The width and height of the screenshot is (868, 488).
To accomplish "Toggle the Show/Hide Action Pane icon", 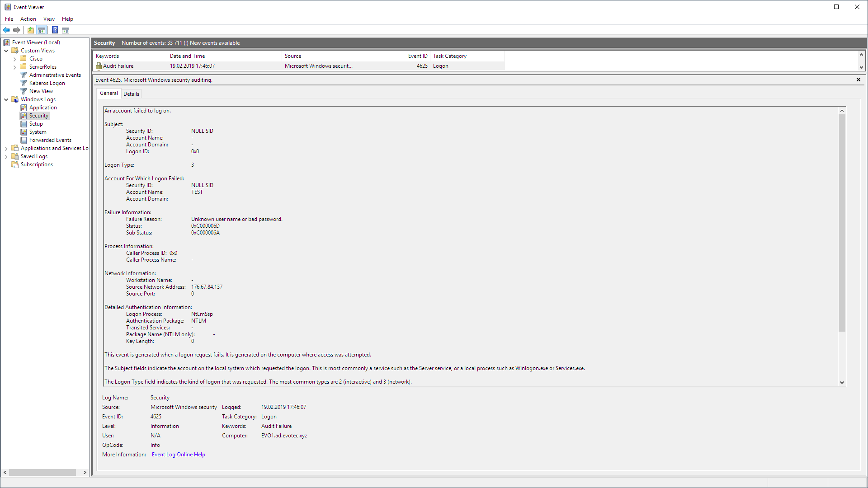I will click(x=66, y=30).
